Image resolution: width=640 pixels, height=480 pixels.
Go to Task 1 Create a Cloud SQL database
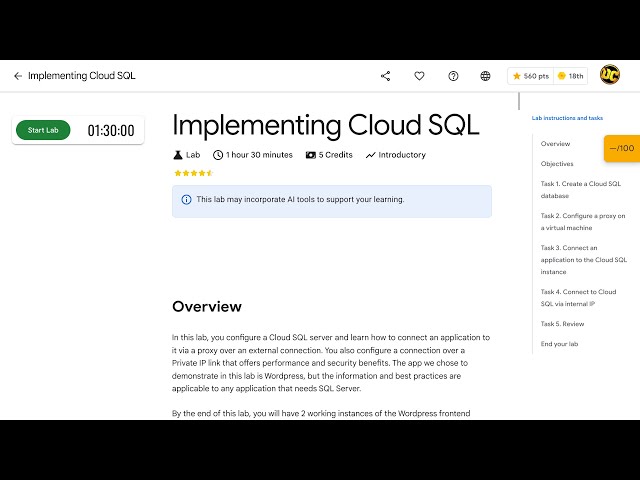point(580,190)
